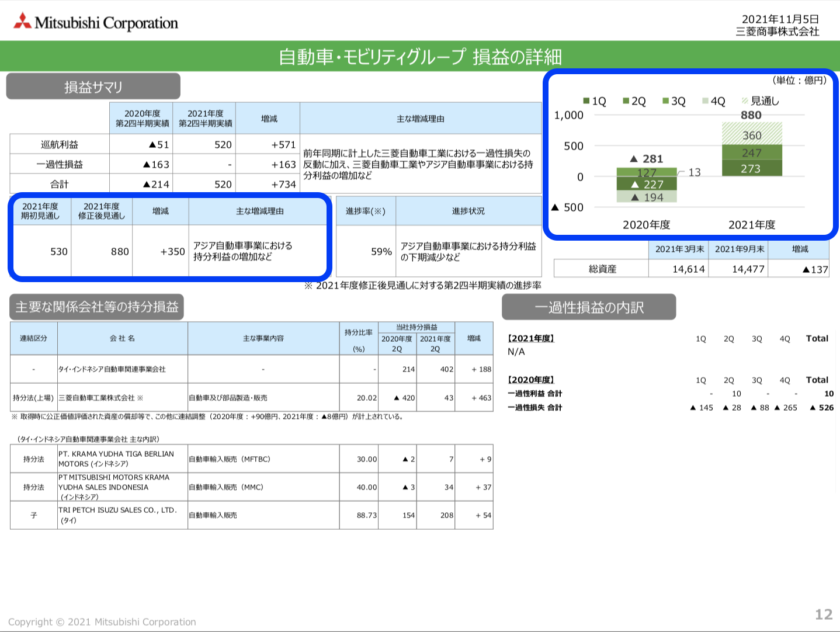Viewport: 840px width, 632px height.
Task: Click the + 54 change value
Action: coord(484,515)
